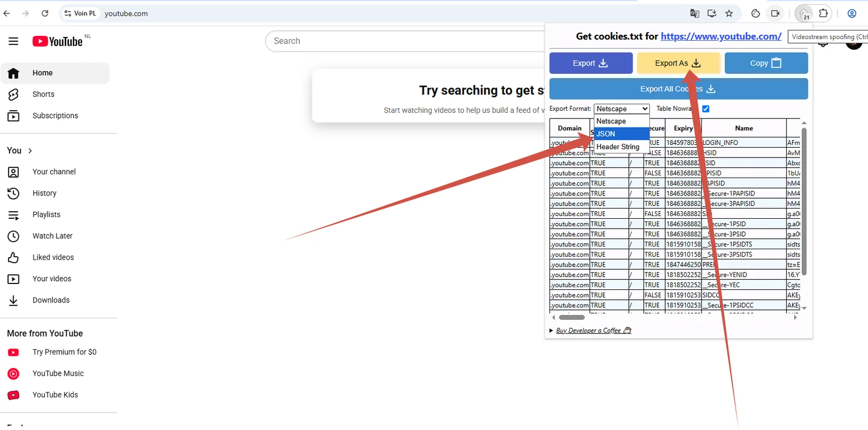Screen dimensions: 868x430
Task: Click the install app icon in address bar
Action: 712,14
